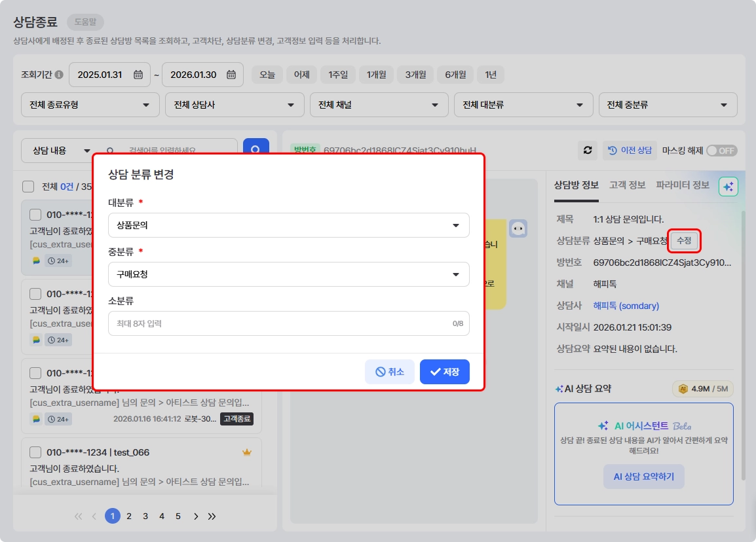The image size is (756, 542).
Task: Click the AI token usage 4.9M / 5M badge
Action: coord(703,389)
